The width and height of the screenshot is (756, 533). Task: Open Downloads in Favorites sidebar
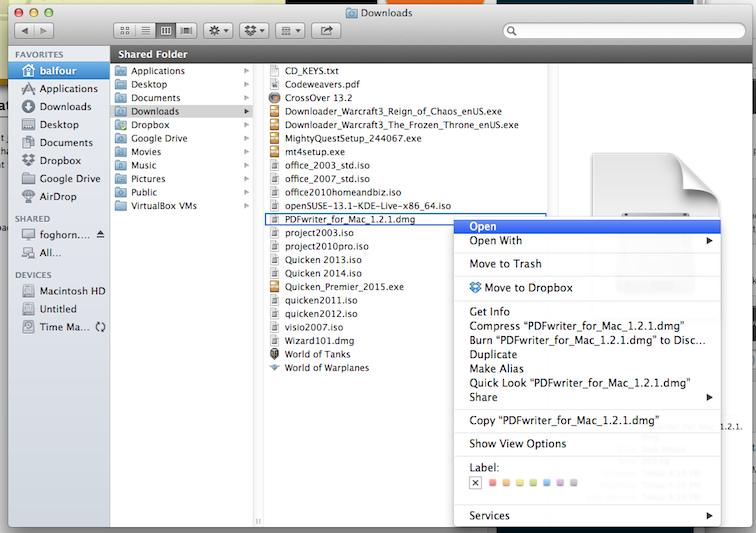coord(59,107)
